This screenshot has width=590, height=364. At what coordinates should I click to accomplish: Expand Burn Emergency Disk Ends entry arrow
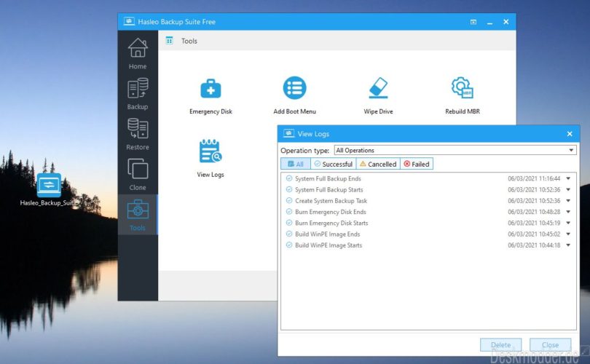[x=568, y=212]
